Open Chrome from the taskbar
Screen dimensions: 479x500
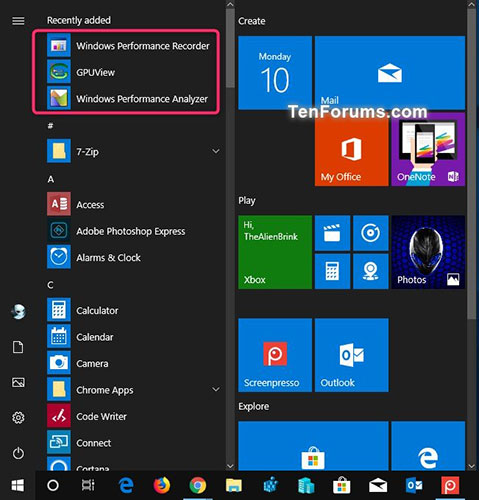click(x=198, y=485)
